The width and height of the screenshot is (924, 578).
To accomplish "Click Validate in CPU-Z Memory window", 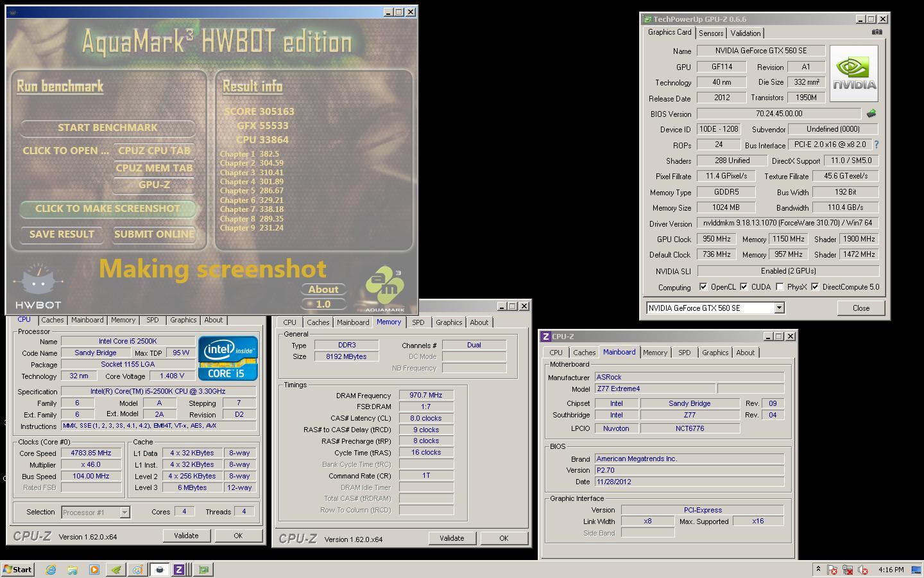I will click(452, 538).
